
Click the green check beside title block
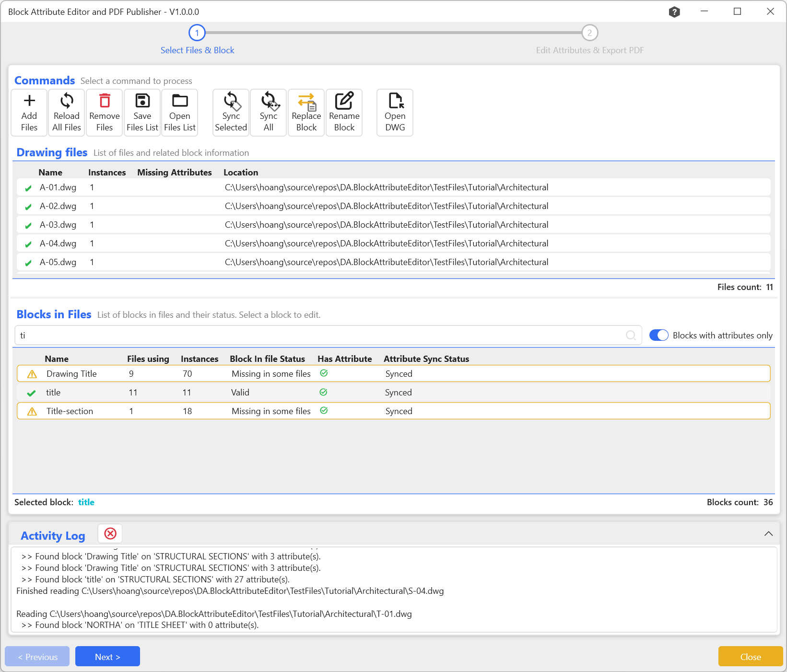coord(32,393)
